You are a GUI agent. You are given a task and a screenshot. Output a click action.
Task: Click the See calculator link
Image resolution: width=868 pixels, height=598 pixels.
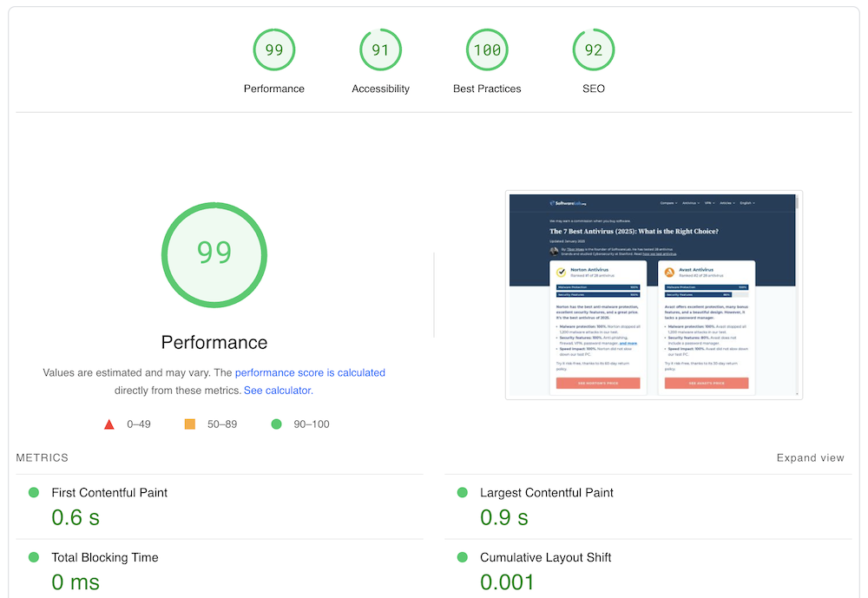pos(278,391)
